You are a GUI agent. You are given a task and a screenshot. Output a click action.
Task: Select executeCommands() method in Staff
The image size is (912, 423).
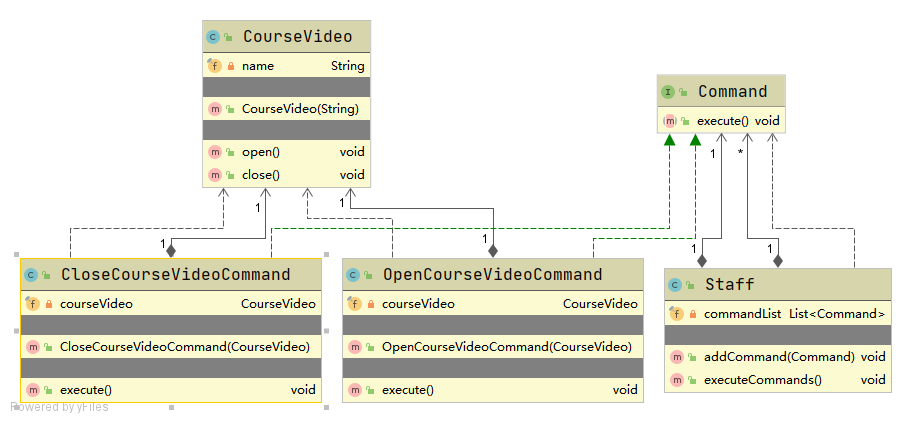pos(762,379)
